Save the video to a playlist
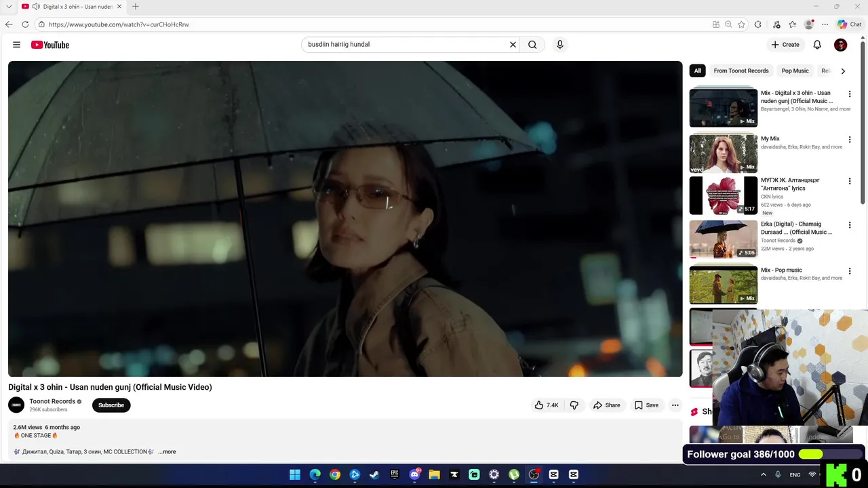 coord(646,405)
